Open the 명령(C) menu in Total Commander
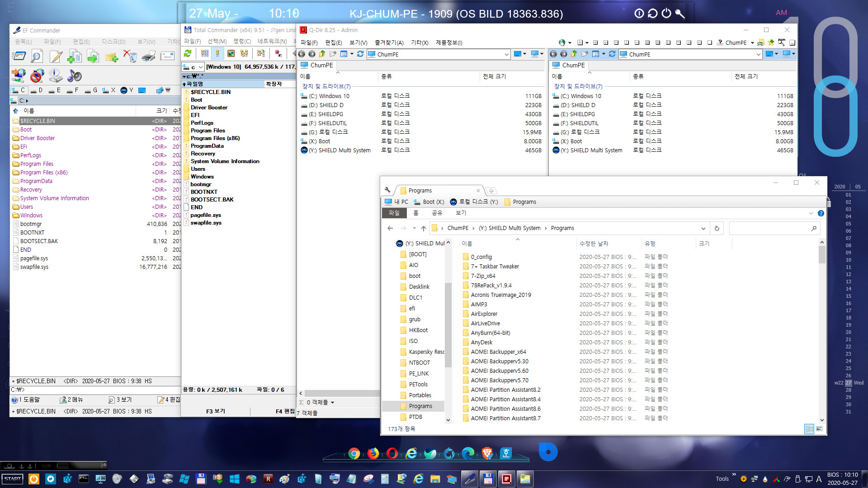This screenshot has height=488, width=868. coord(242,42)
